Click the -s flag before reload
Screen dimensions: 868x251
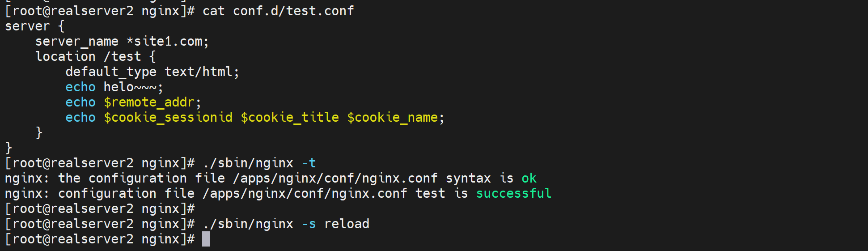point(309,224)
